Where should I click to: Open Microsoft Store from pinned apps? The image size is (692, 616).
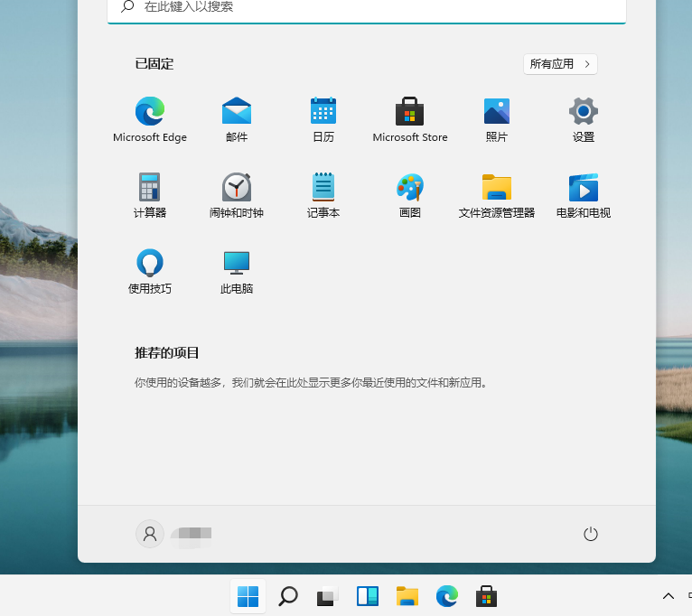410,112
